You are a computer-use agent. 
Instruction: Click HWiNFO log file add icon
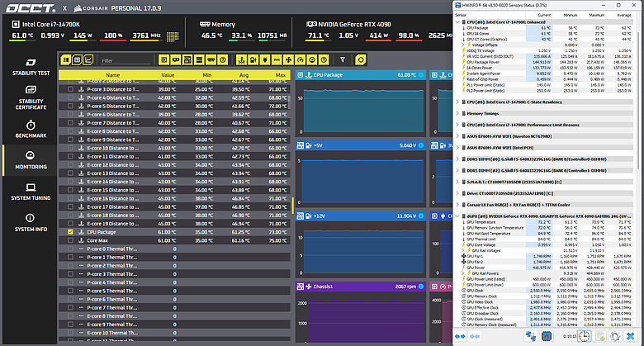click(600, 336)
